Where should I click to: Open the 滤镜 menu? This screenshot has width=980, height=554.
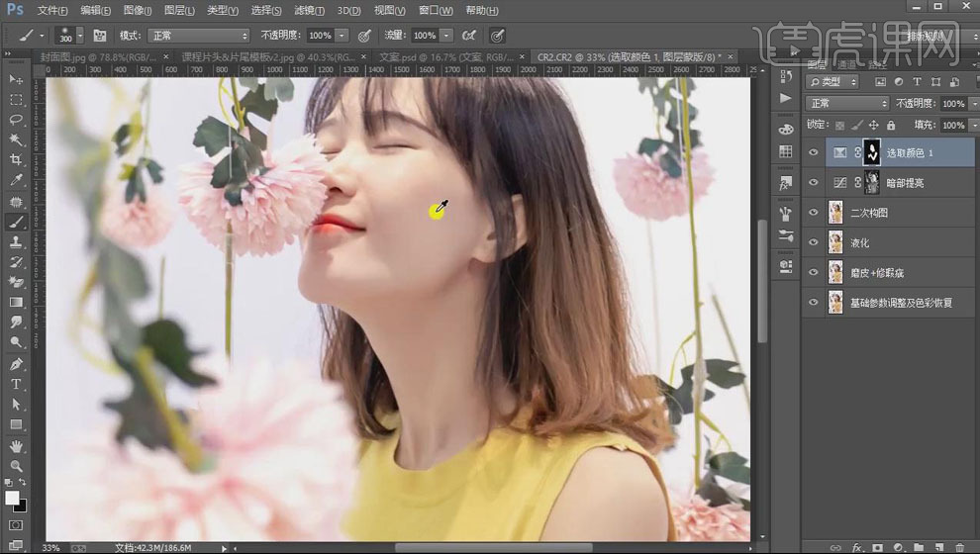[x=309, y=11]
